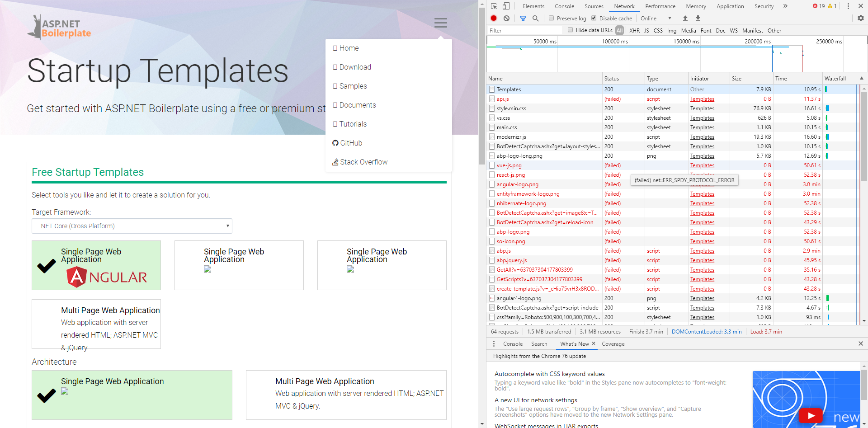The image size is (868, 428).
Task: Select the Stack Overflow menu entry
Action: (x=363, y=162)
